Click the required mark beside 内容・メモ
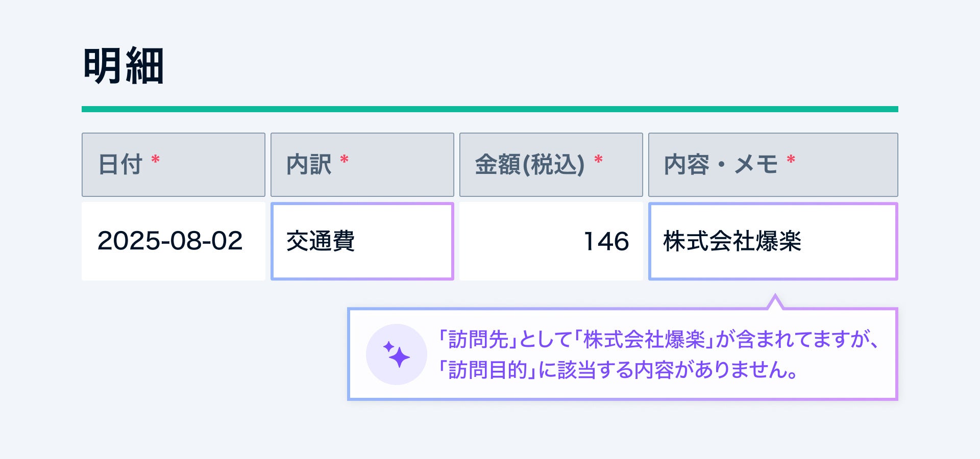 [791, 160]
